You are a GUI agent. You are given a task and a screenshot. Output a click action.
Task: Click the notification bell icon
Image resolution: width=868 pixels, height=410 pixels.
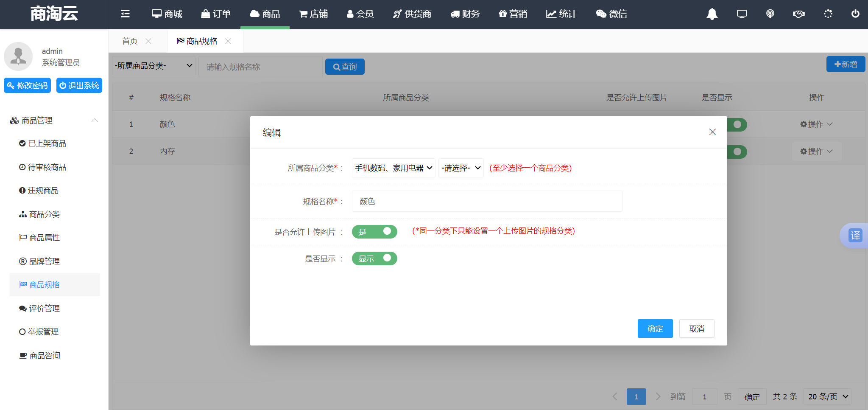(712, 14)
